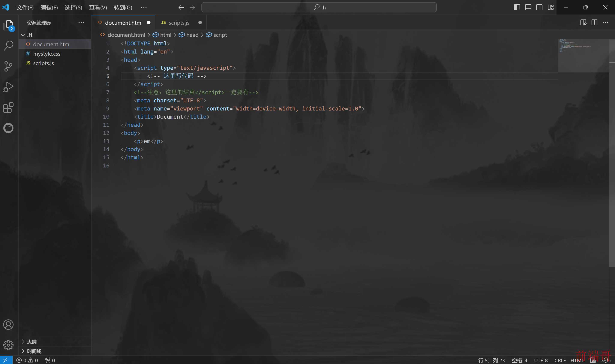Click the minimap code preview
Screen dimensions: 615x364
coord(583,56)
